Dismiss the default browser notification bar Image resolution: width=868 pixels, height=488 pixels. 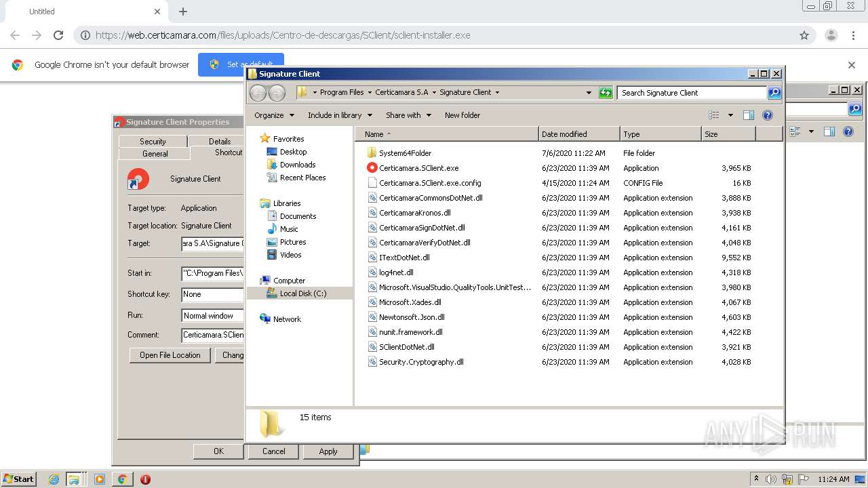tap(852, 65)
